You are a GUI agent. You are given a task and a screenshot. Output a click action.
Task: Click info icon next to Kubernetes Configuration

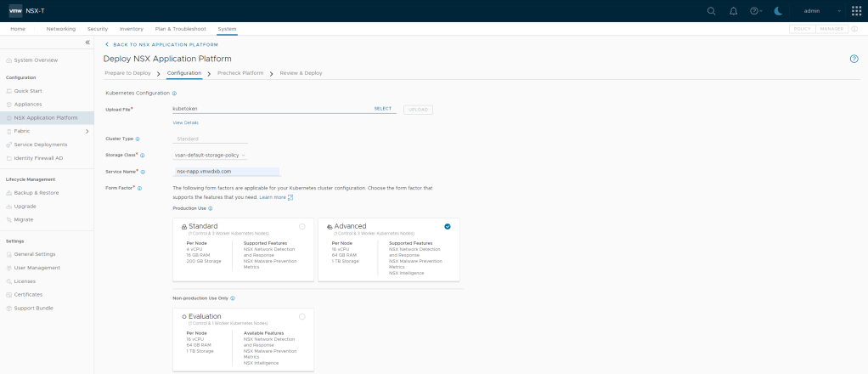[174, 93]
